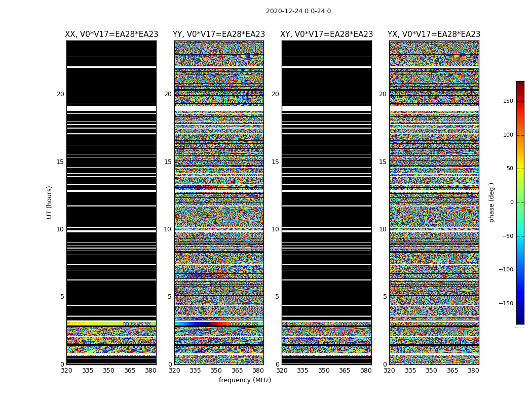Viewport: 532px width, 405px height.
Task: Click the phase (deg.) colorbar label
Action: [491, 202]
